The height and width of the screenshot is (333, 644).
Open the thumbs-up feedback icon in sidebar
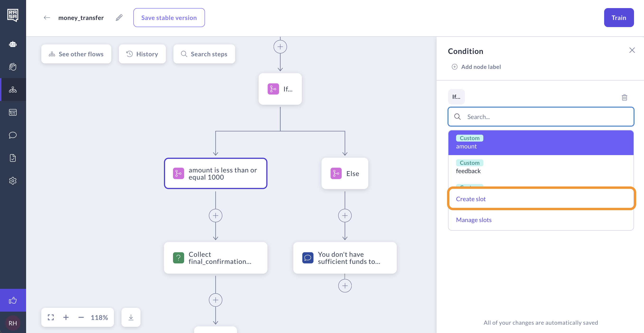pyautogui.click(x=13, y=300)
